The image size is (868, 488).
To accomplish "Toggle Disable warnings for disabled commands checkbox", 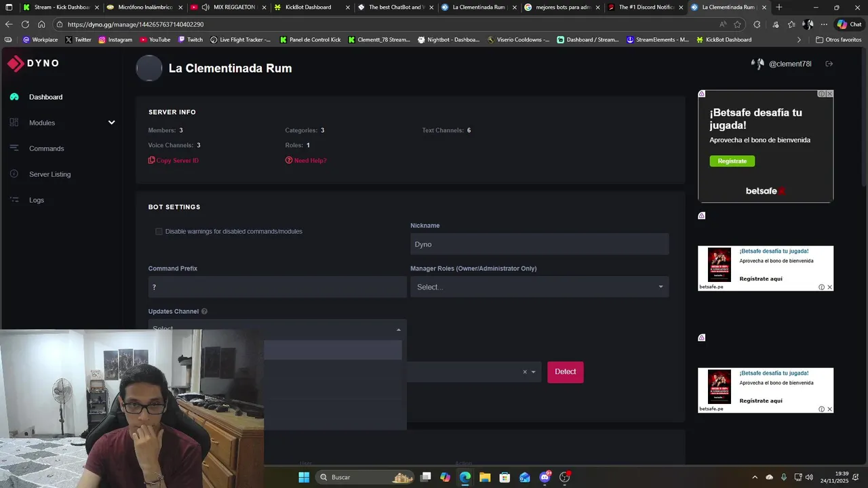I will [159, 232].
